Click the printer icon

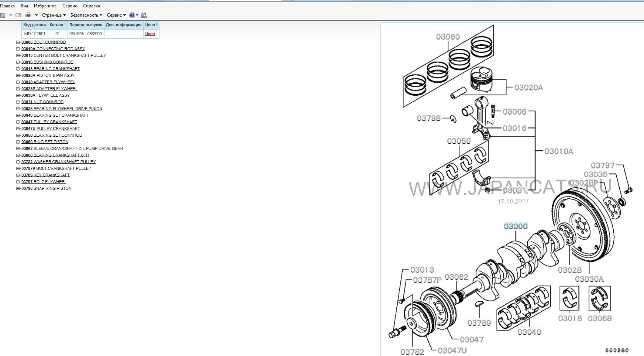(28, 15)
